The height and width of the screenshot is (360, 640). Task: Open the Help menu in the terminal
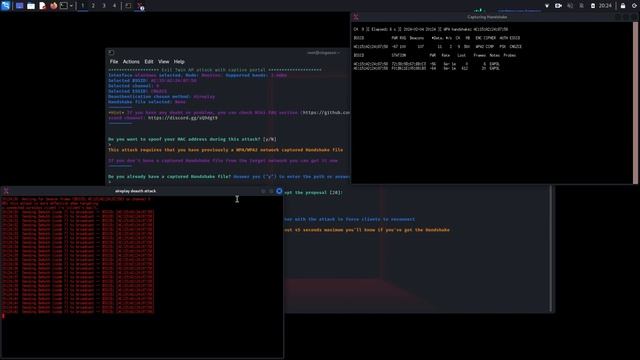pos(179,62)
